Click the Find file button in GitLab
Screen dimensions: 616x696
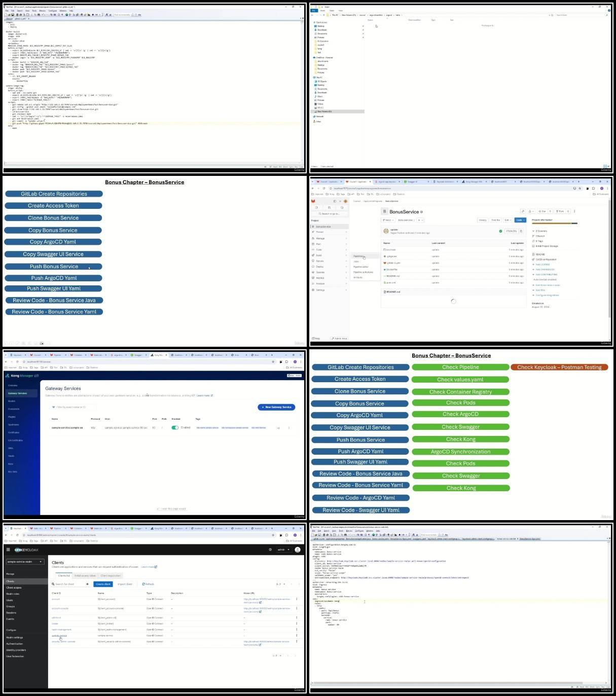point(495,220)
